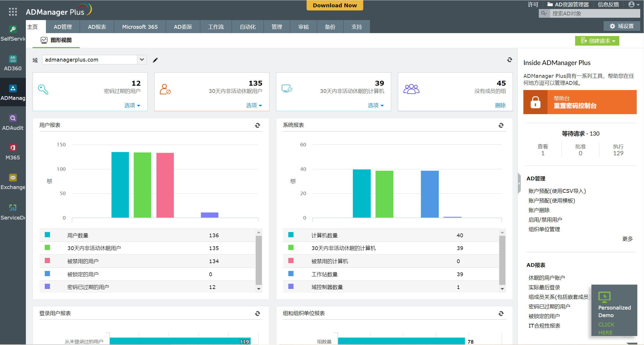Click the 域设置 button

click(x=622, y=26)
